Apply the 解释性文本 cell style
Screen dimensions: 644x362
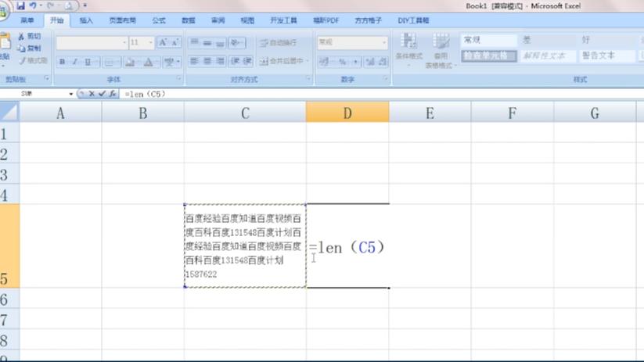(548, 56)
